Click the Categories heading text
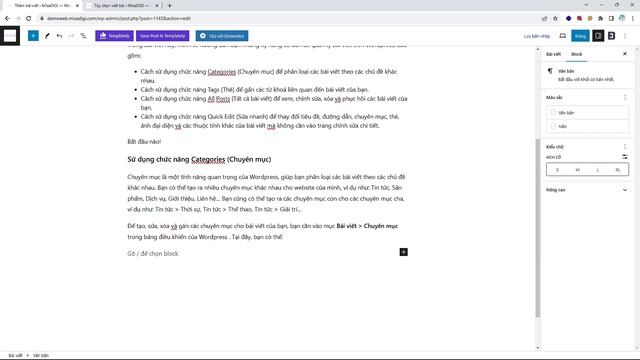 pyautogui.click(x=199, y=159)
